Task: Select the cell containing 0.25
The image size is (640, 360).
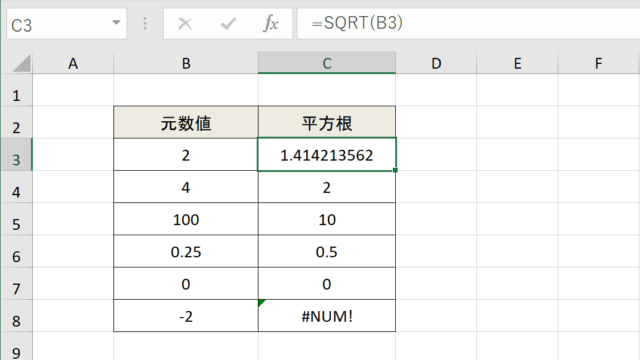Action: point(186,251)
